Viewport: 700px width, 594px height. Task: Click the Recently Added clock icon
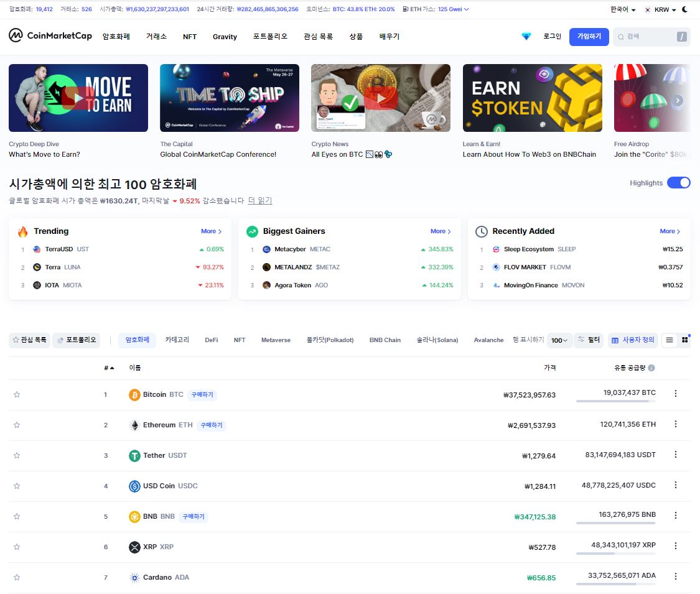click(x=481, y=231)
